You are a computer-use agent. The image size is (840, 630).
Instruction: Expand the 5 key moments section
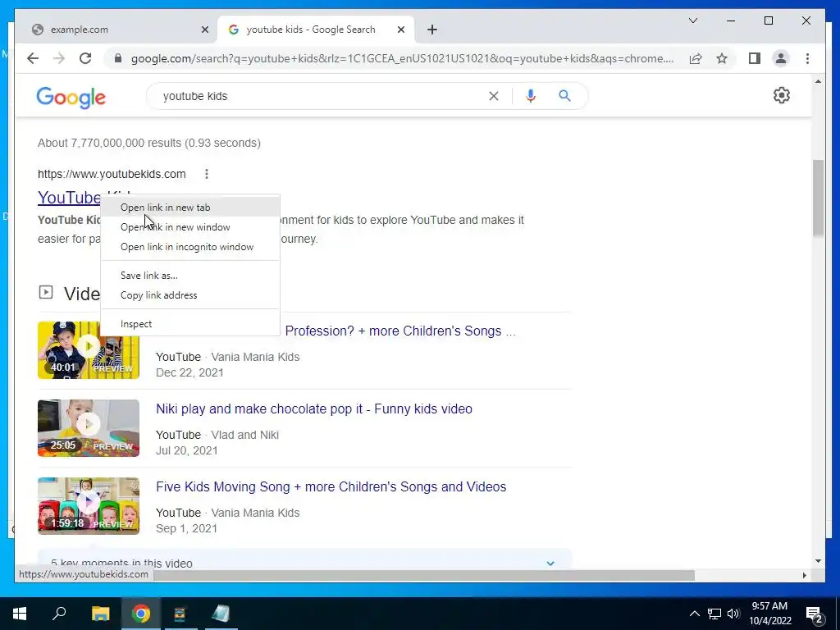tap(550, 563)
